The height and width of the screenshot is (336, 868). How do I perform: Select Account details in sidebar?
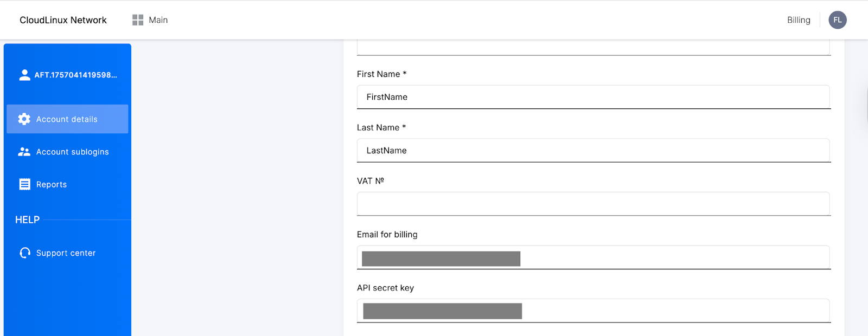(x=67, y=119)
